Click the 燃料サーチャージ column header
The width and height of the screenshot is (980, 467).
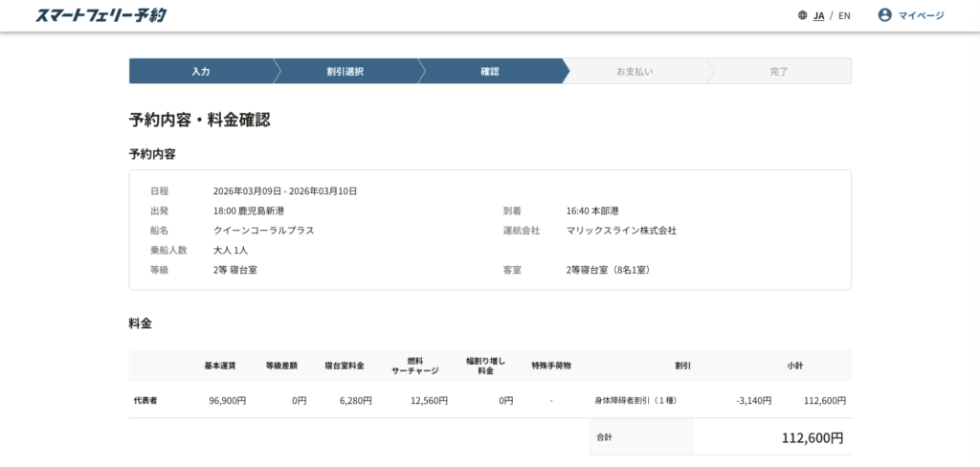(x=415, y=366)
